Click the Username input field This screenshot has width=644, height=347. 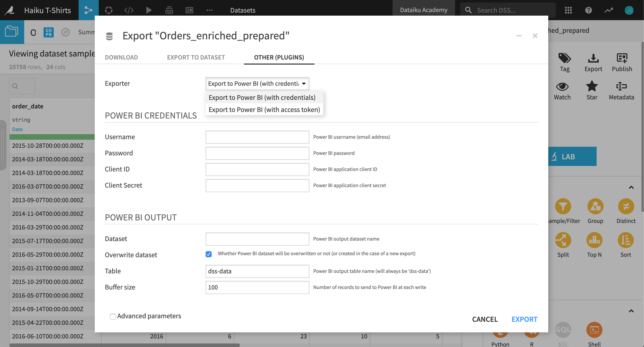click(257, 137)
